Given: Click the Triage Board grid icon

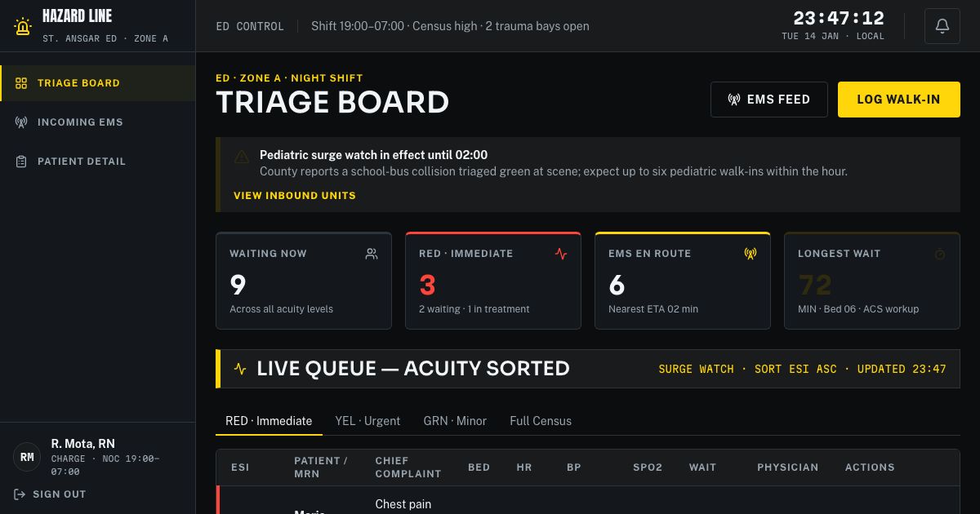Looking at the screenshot, I should 21,83.
